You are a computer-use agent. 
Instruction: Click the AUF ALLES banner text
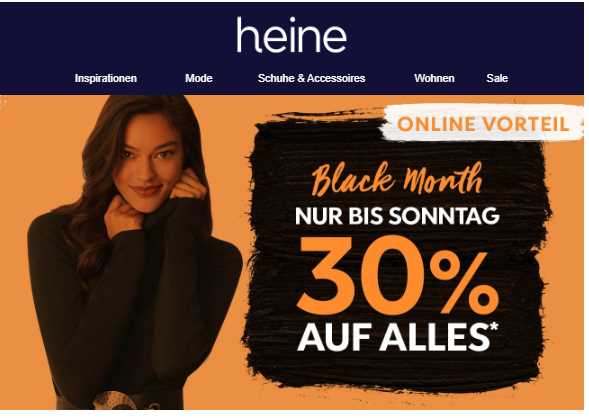(394, 337)
